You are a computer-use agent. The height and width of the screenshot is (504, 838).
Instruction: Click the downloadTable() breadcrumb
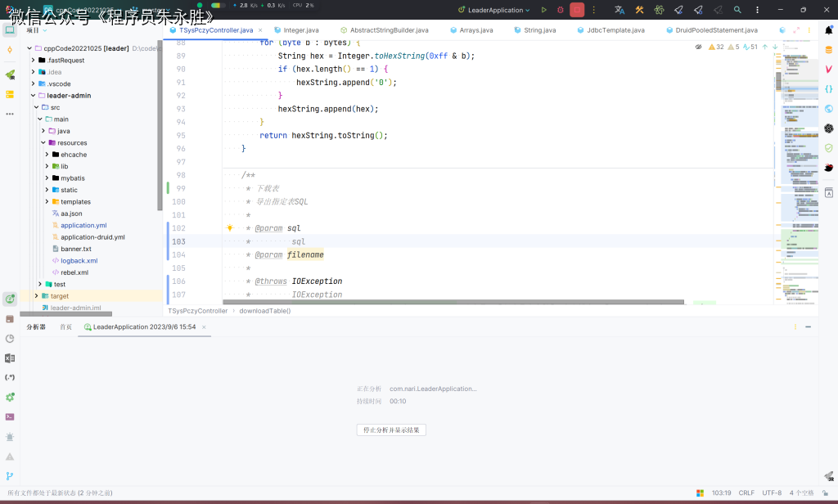[x=265, y=311]
